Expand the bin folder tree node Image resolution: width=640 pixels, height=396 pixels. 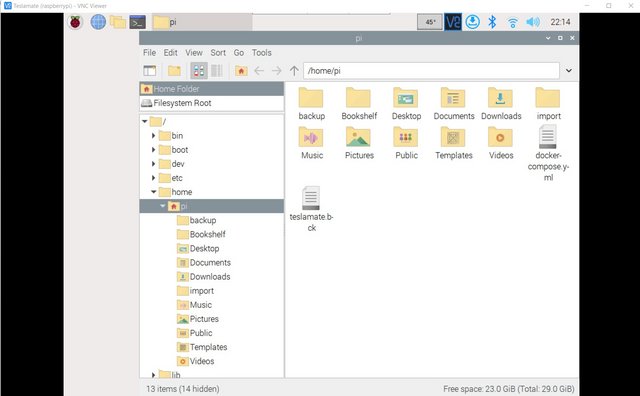click(x=153, y=136)
